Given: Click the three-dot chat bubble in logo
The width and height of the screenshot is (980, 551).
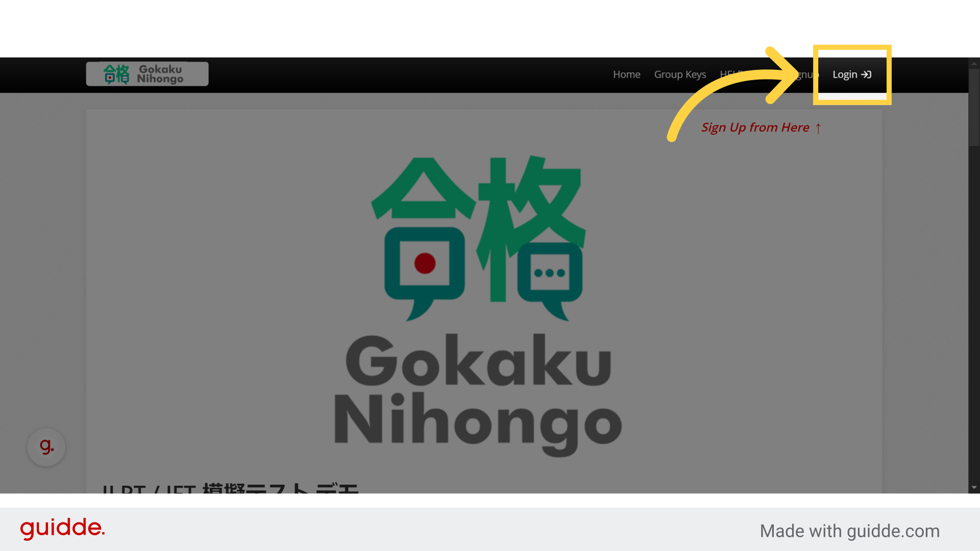Looking at the screenshot, I should (x=550, y=273).
